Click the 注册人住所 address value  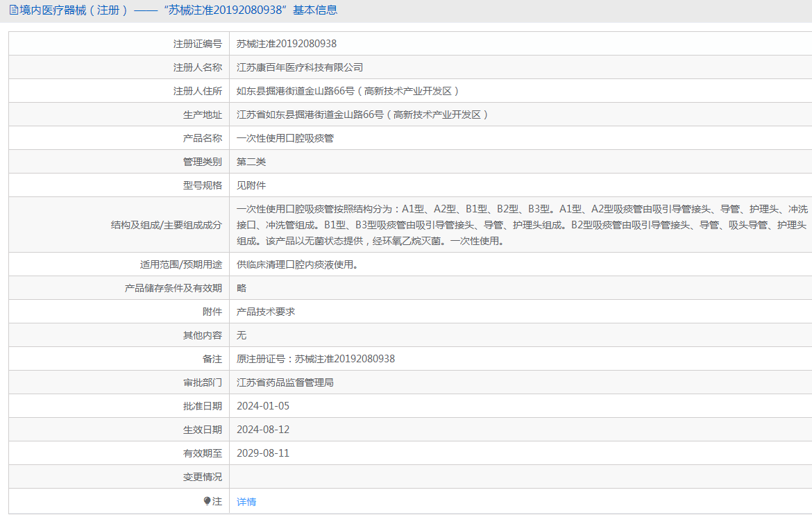point(348,91)
